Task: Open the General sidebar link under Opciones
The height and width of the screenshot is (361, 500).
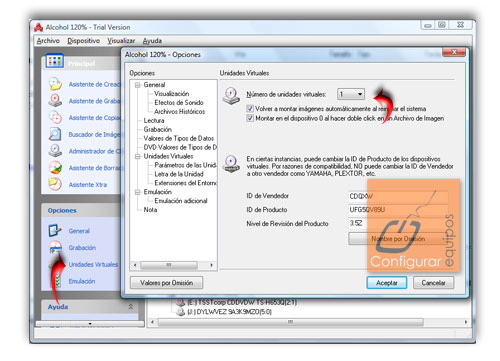Action: point(79,231)
